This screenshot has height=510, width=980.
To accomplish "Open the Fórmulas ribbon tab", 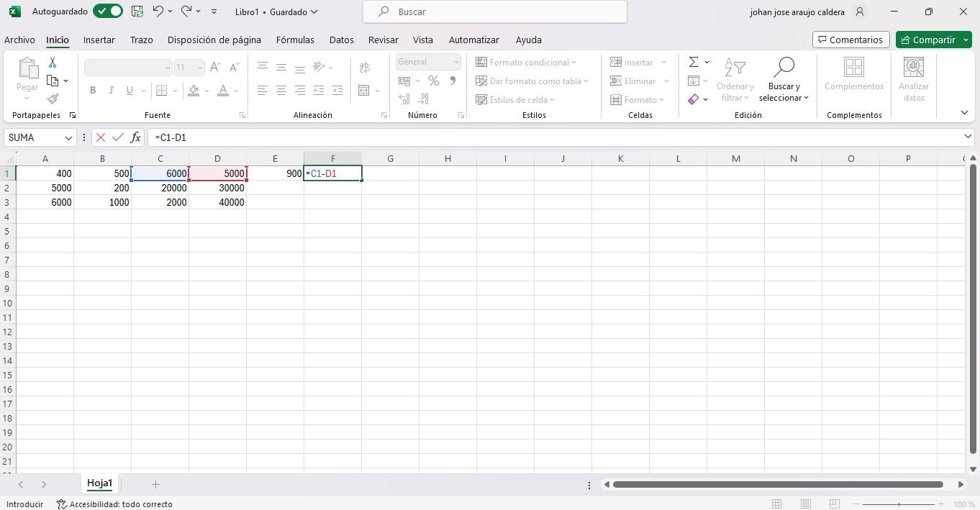I will coord(295,40).
